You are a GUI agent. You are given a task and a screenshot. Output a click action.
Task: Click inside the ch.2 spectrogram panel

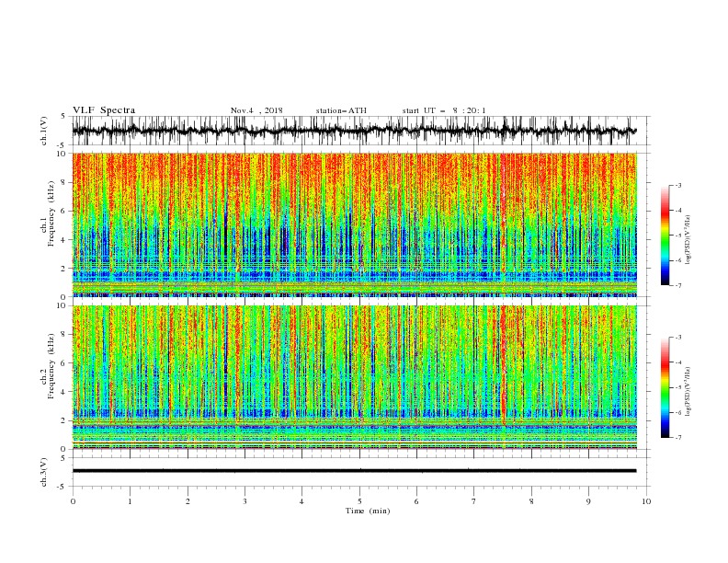point(354,377)
